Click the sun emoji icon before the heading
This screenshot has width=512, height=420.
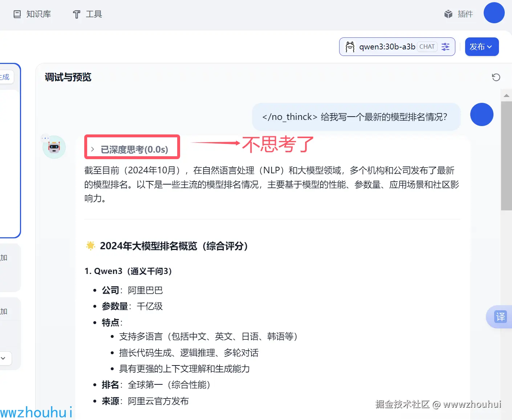(90, 246)
